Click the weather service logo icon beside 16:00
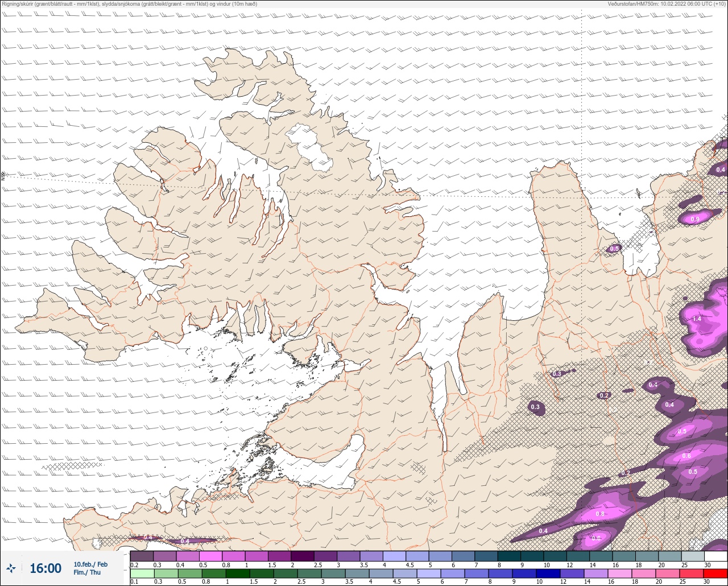 point(11,568)
